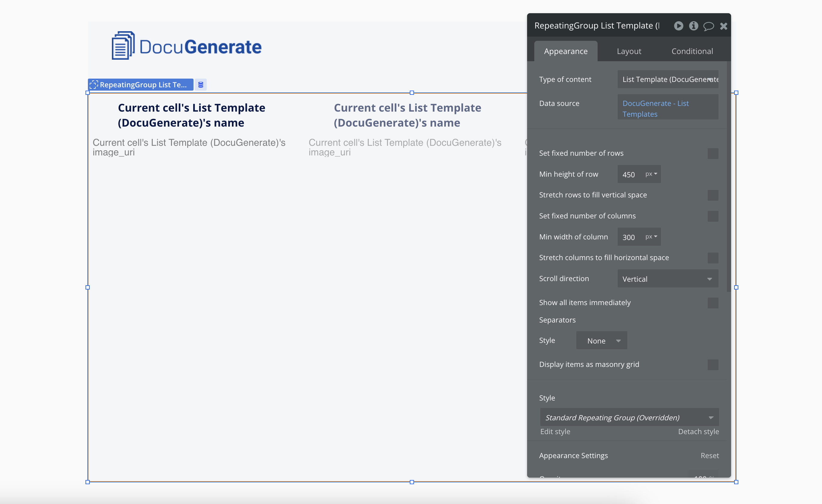Click Reset for Appearance Settings
The width and height of the screenshot is (822, 504).
(709, 456)
